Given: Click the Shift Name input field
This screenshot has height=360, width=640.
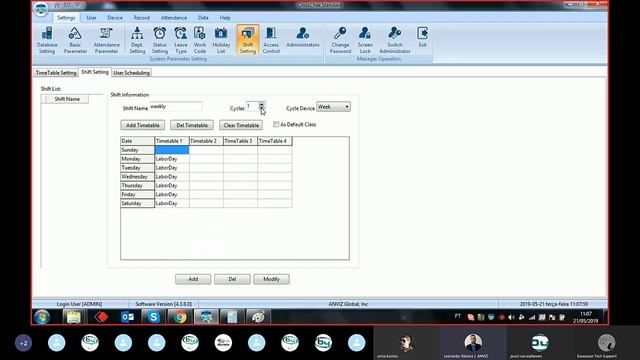Looking at the screenshot, I should pyautogui.click(x=176, y=107).
